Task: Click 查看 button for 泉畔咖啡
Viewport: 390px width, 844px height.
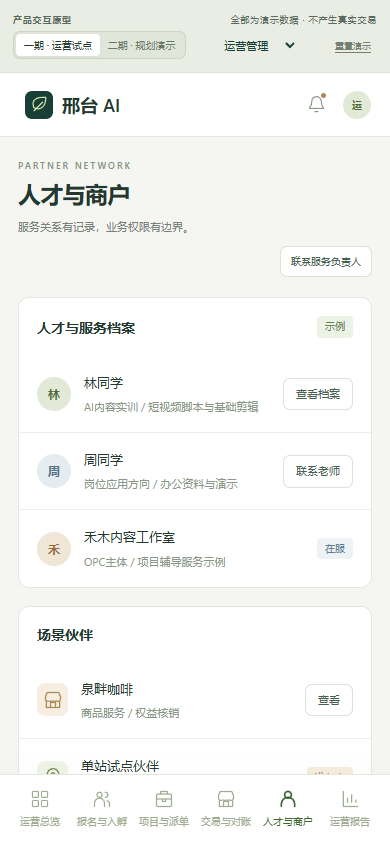Action: tap(329, 700)
